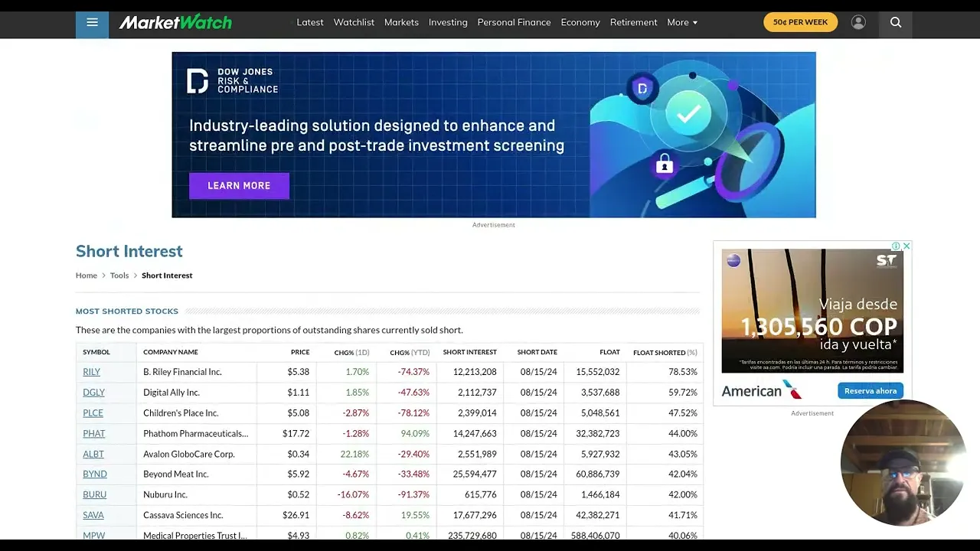Select Beyond Meat Inc. company name
The width and height of the screenshot is (980, 551).
[176, 474]
